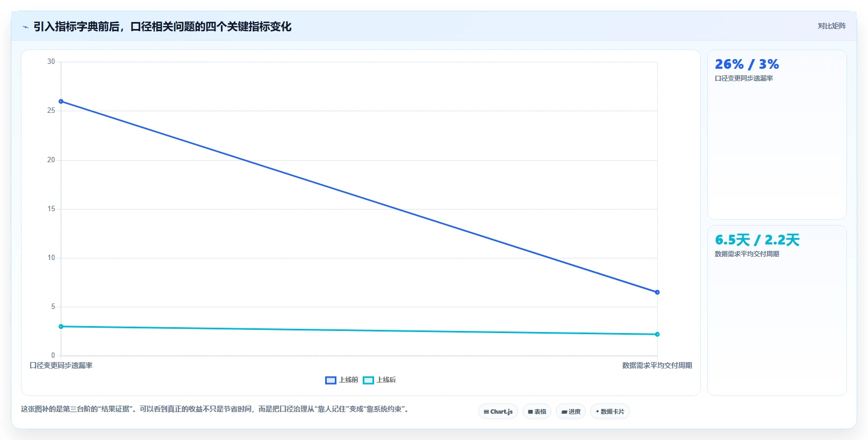Select the 进度 chip
This screenshot has width=868, height=440.
click(571, 412)
